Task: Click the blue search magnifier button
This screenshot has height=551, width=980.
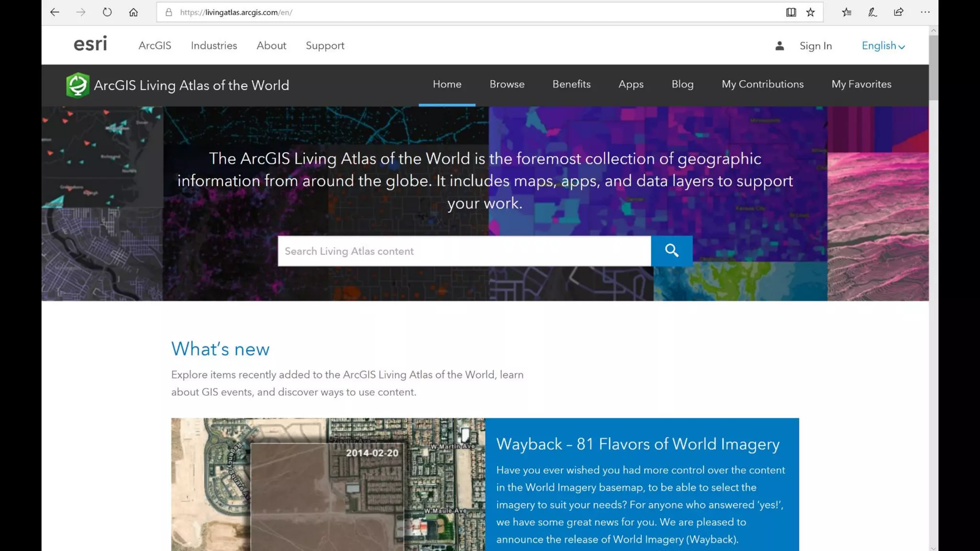Action: tap(671, 251)
